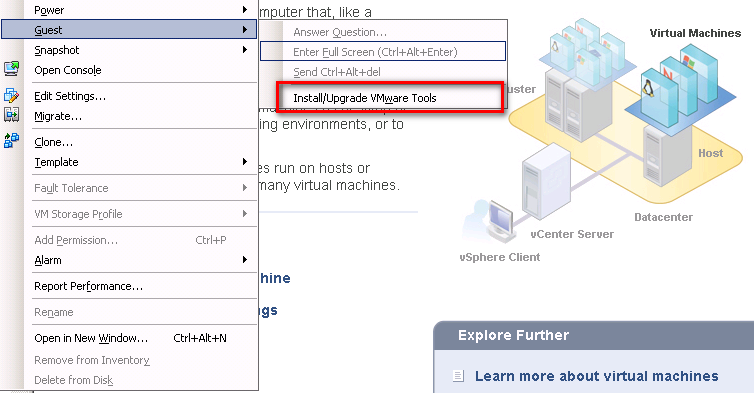
Task: Click the document icon beside Learn more
Action: tap(458, 376)
